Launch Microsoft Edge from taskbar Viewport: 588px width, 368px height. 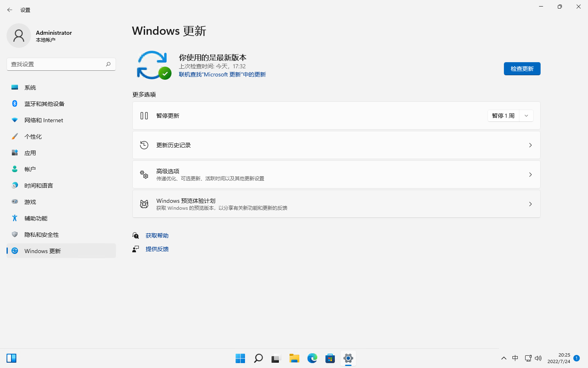[x=312, y=359]
